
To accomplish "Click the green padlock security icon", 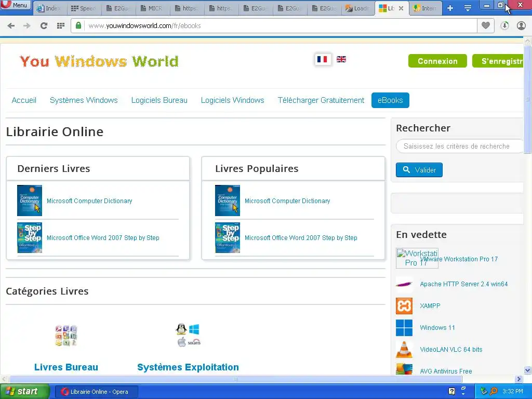I will (78, 25).
